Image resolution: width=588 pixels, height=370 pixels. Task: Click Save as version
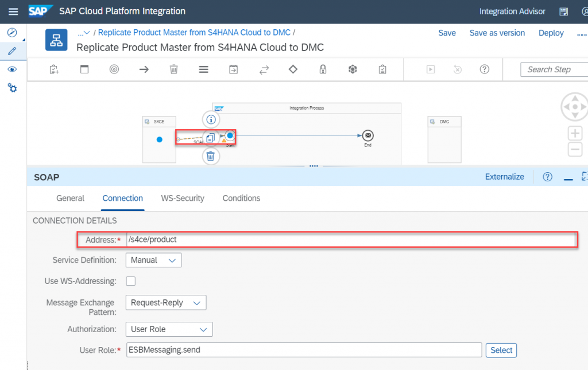(497, 33)
